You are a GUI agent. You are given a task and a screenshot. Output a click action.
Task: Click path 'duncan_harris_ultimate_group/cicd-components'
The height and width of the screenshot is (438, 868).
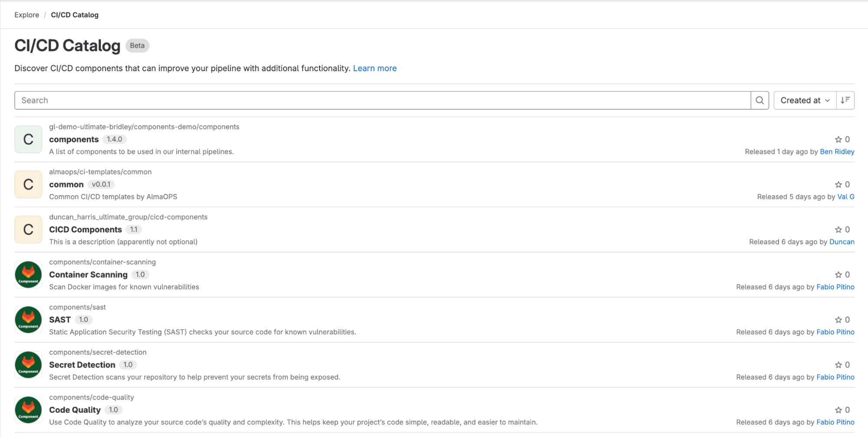click(x=128, y=217)
